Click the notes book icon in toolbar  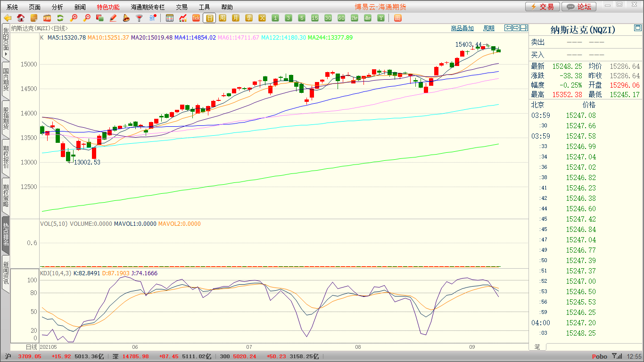[34, 18]
